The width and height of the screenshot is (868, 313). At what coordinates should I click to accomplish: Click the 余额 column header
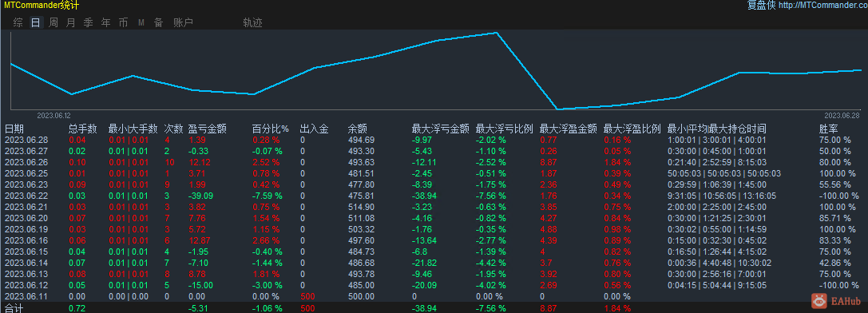click(358, 129)
